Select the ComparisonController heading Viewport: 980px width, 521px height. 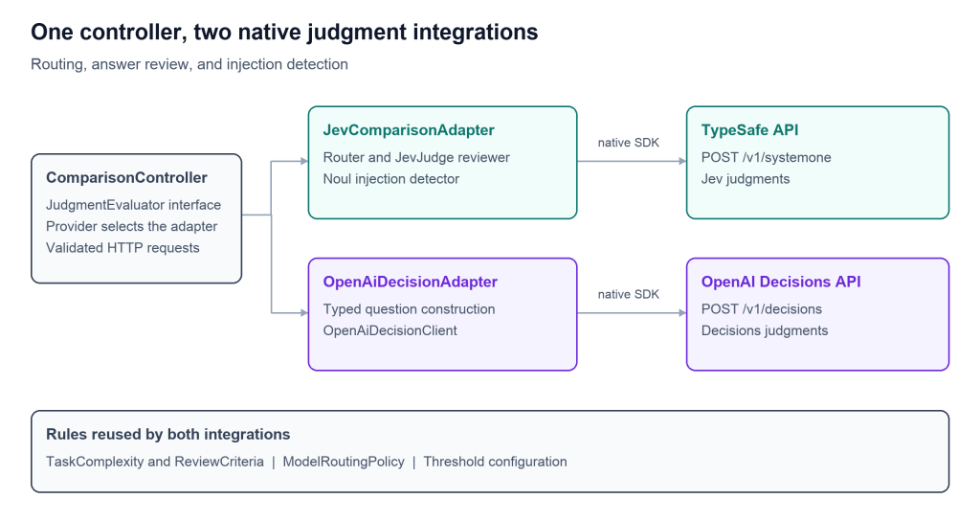(x=127, y=177)
